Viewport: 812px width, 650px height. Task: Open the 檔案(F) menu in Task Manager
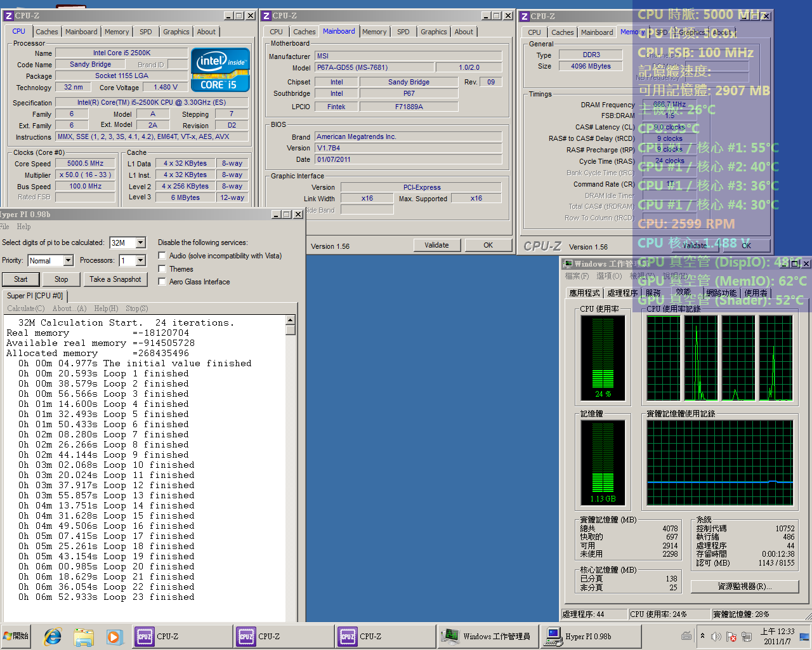pos(577,276)
